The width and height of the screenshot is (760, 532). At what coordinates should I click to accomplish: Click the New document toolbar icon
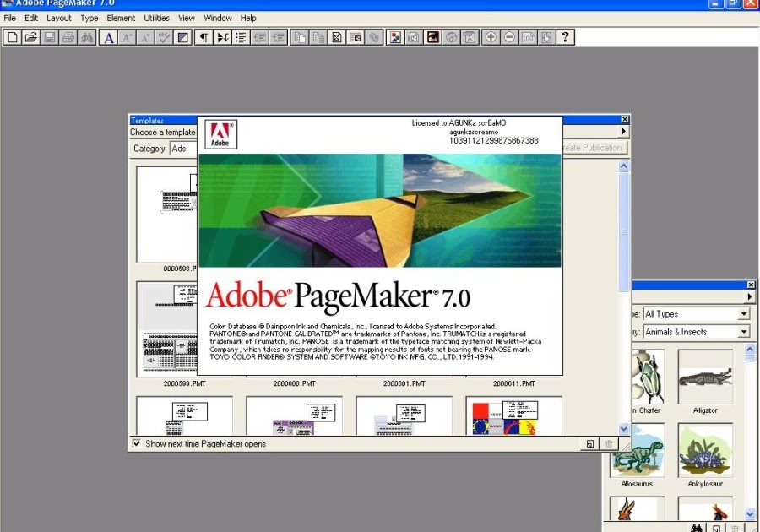(12, 37)
